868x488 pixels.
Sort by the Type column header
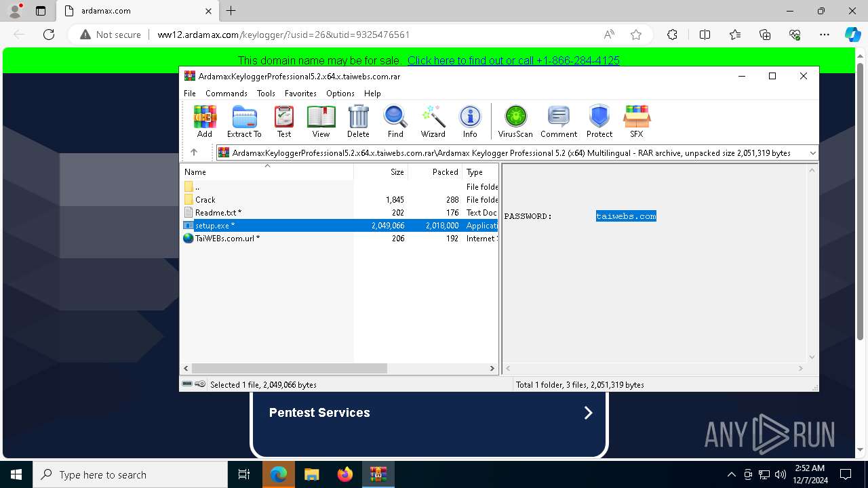point(481,172)
